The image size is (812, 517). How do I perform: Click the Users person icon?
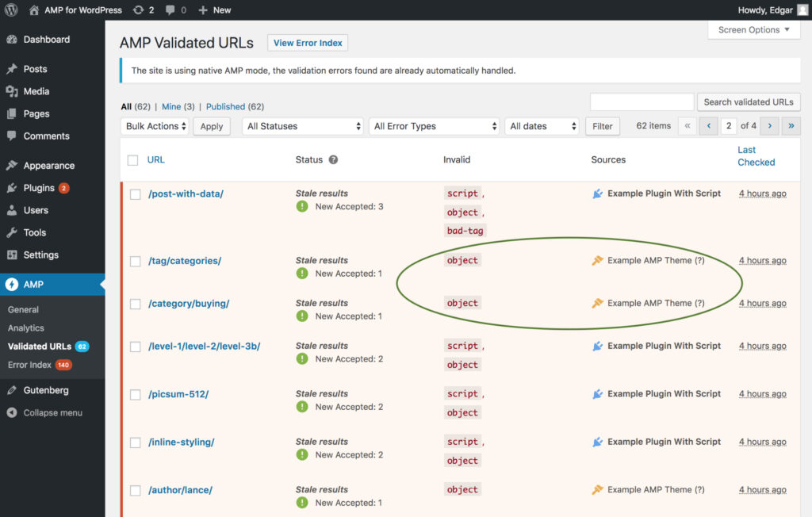(12, 210)
